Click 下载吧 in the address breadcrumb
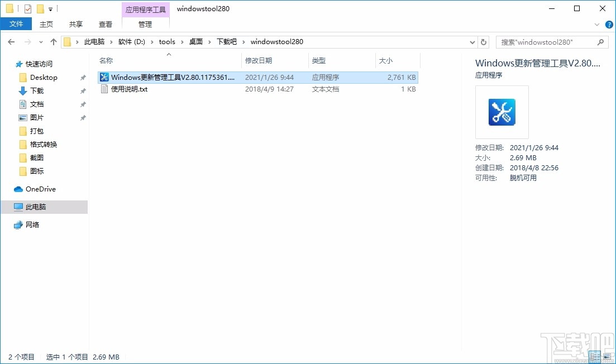Viewport: 616px width, 364px height. point(227,42)
